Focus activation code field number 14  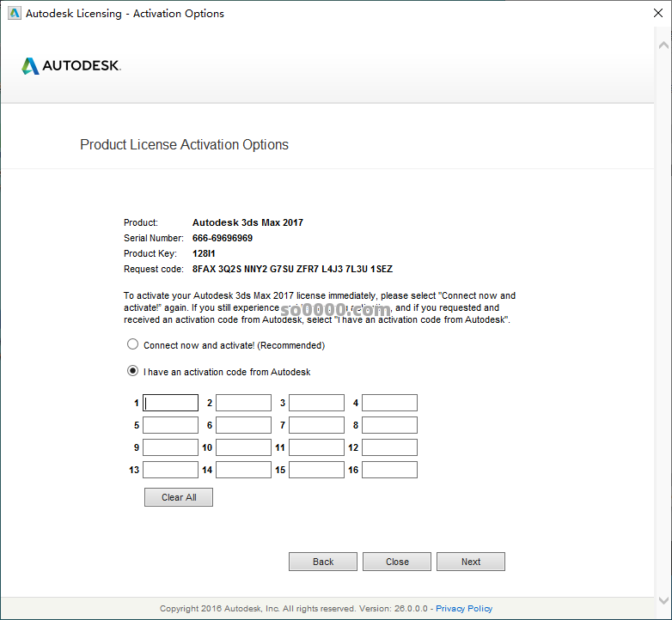click(x=243, y=470)
